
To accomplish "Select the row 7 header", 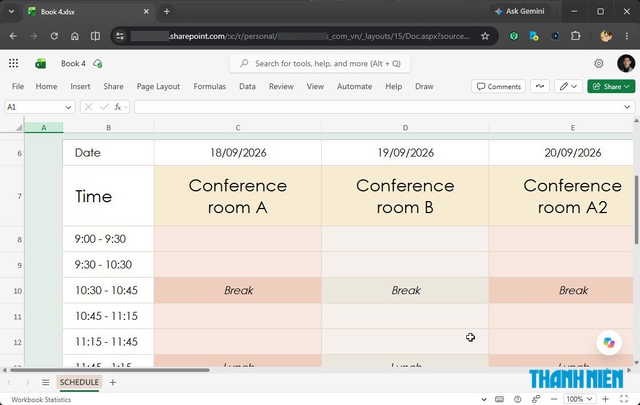I will [19, 196].
